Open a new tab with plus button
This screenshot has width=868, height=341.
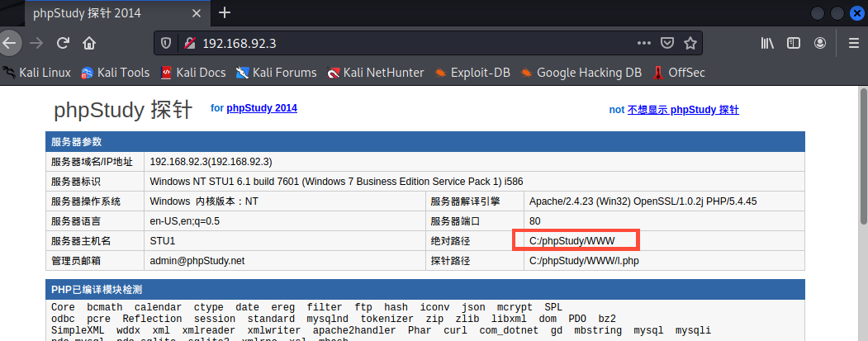coord(224,12)
